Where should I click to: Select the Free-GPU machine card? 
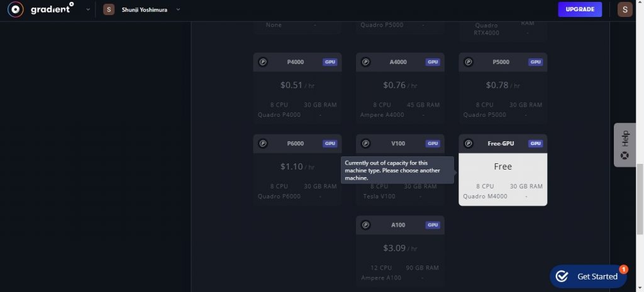[x=502, y=170]
